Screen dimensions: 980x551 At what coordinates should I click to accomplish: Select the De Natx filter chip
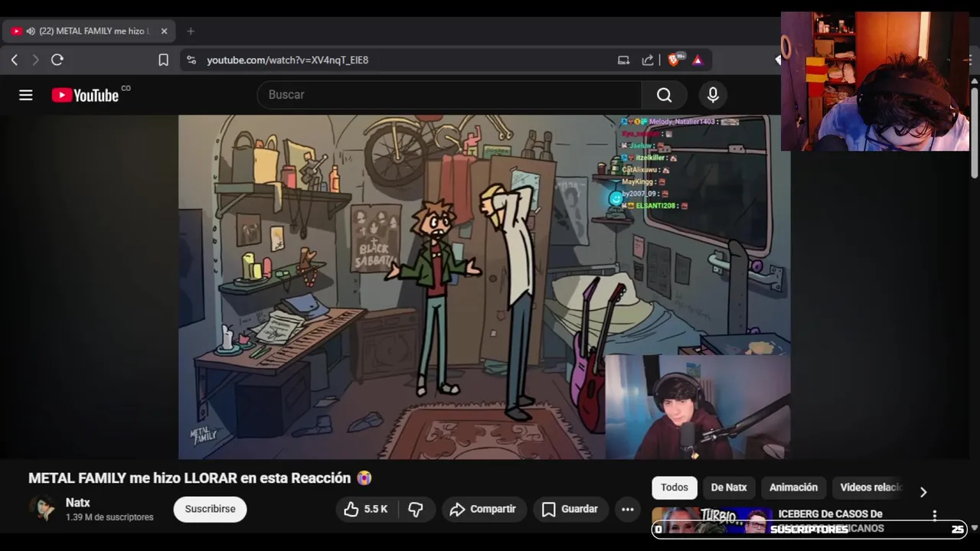point(729,487)
